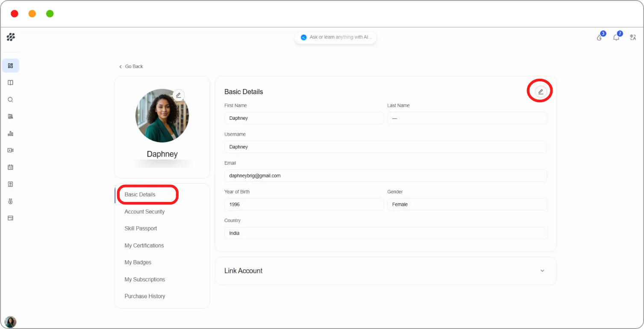Open My Subscriptions section
Screen dimensions: 644x329
point(144,279)
